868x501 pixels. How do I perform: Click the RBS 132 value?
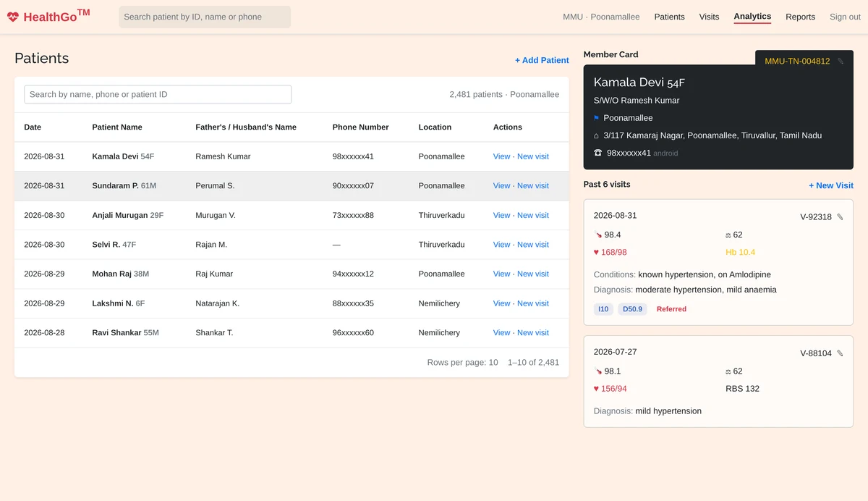pyautogui.click(x=742, y=389)
